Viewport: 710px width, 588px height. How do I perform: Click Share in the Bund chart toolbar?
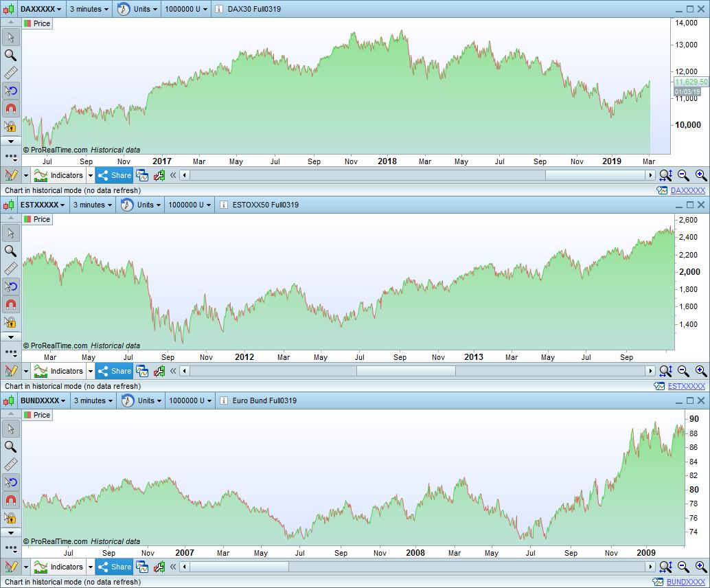(115, 567)
